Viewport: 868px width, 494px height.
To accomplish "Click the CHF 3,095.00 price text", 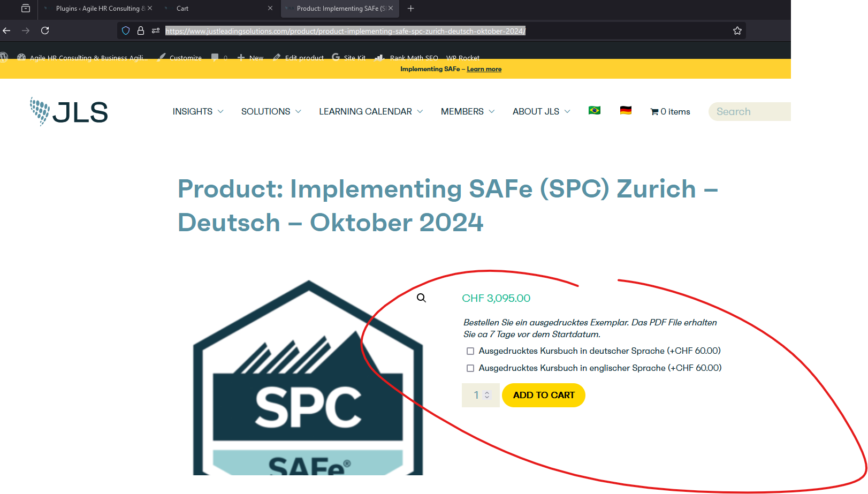I will 496,298.
